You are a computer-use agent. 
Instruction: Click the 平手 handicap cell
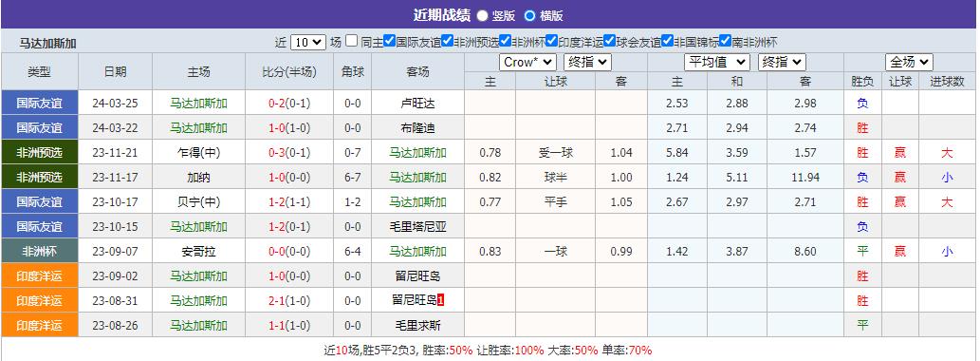555,202
